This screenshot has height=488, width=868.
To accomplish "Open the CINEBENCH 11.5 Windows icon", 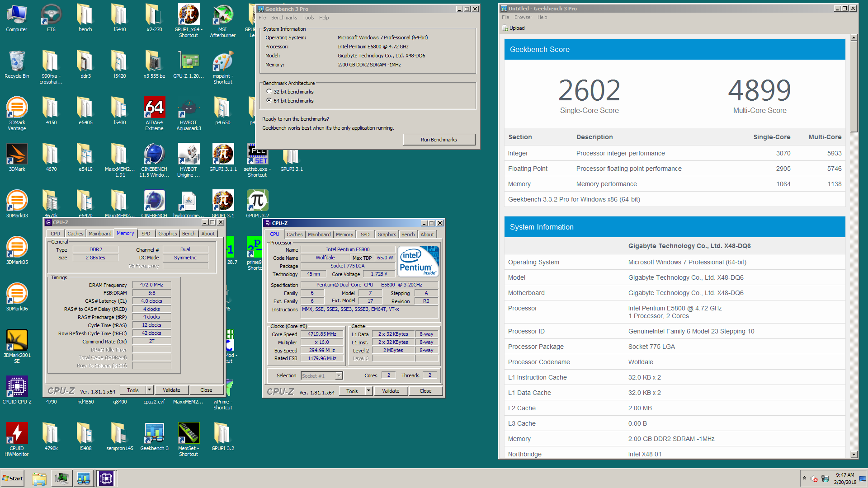I will coord(154,160).
